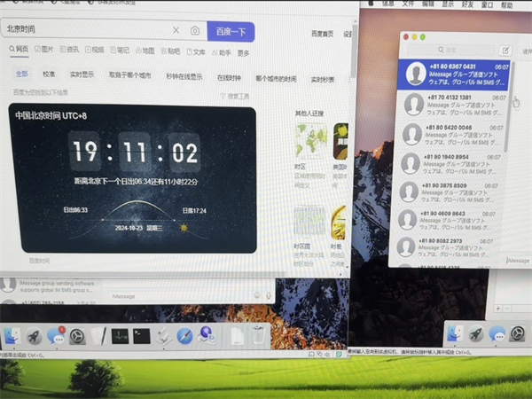Open System Preferences gear in left dock
532x399 pixels.
(77, 336)
